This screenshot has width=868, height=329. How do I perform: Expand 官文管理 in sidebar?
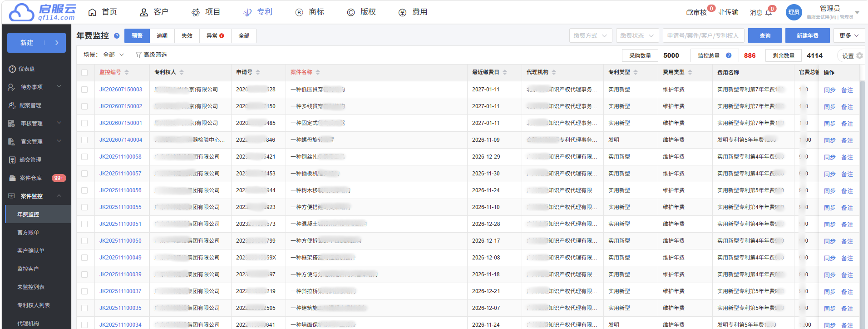[x=59, y=141]
